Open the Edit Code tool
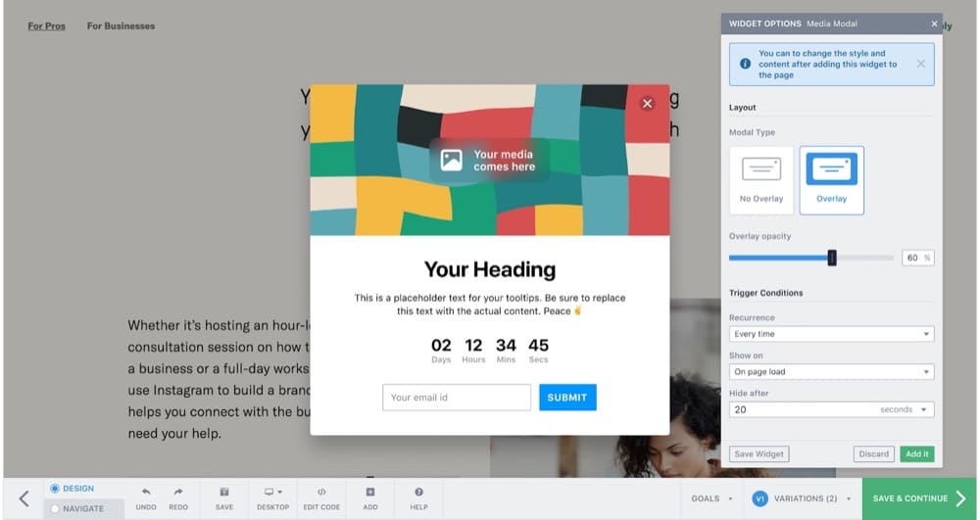980x520 pixels. [x=320, y=493]
